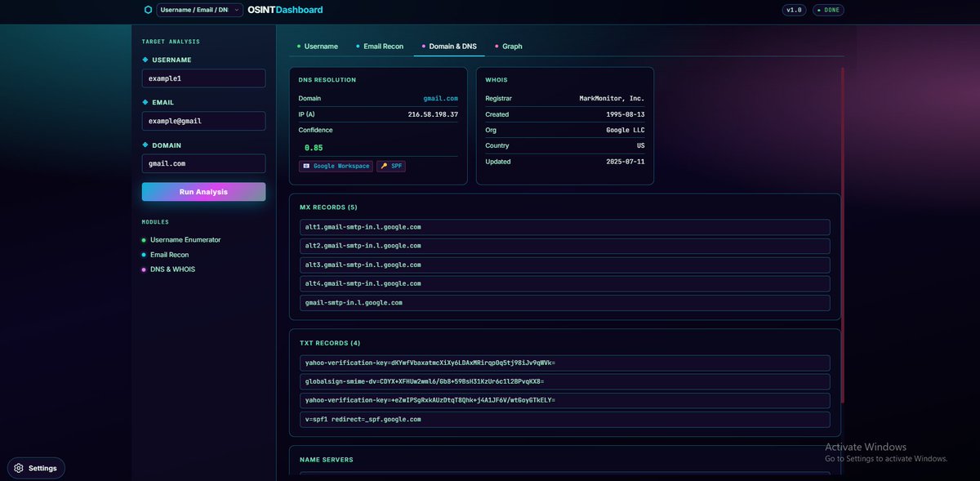The image size is (980, 481).
Task: Click the WHOIS panel heading
Action: pyautogui.click(x=497, y=80)
